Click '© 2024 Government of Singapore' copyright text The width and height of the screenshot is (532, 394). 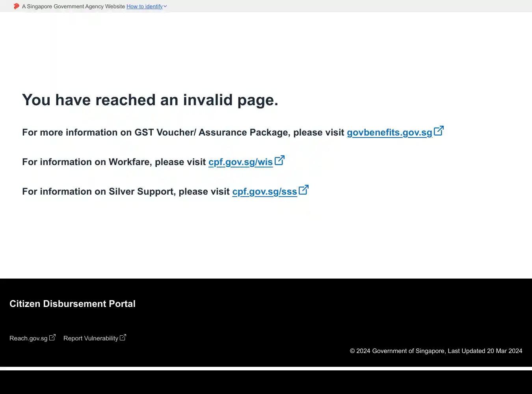pyautogui.click(x=397, y=351)
